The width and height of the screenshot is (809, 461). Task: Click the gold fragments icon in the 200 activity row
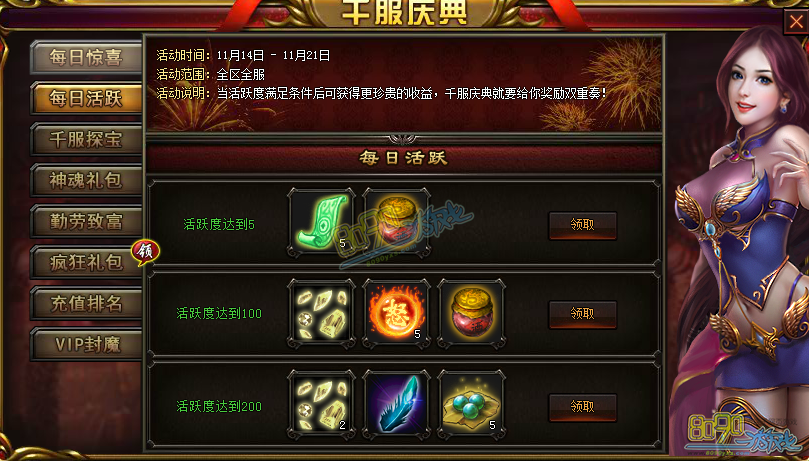321,404
